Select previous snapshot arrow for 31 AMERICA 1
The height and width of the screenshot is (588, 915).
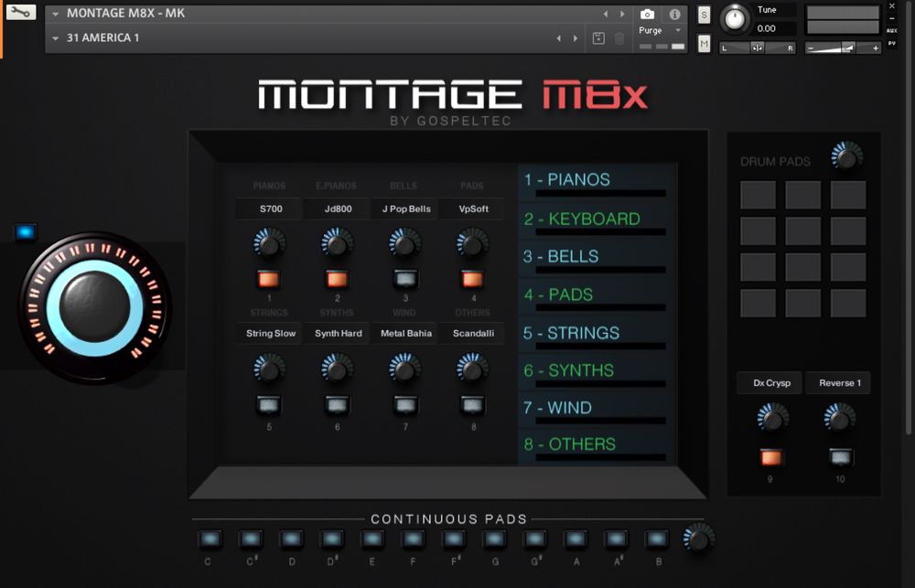558,38
